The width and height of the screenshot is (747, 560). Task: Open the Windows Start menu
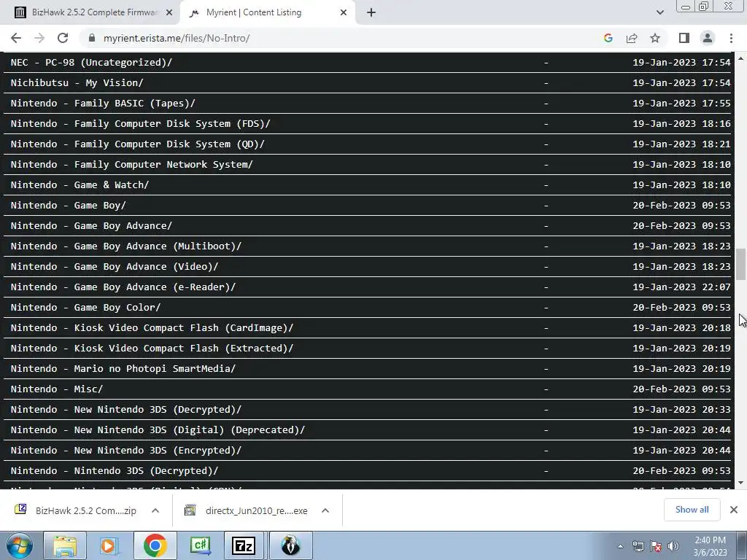[x=19, y=545]
